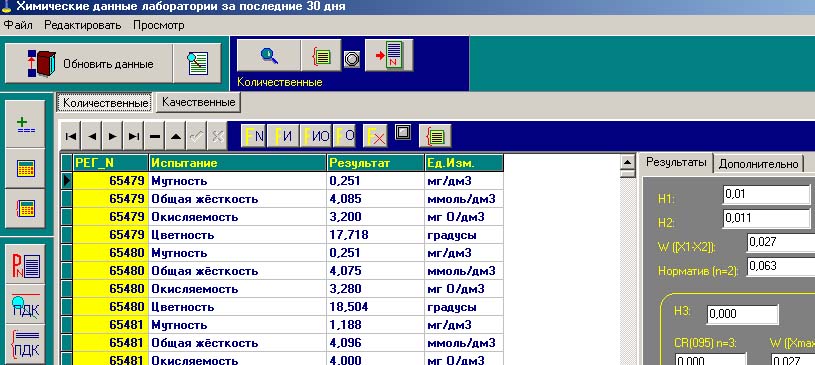The image size is (815, 365).
Task: Click the PN document sidebar icon
Action: (25, 264)
